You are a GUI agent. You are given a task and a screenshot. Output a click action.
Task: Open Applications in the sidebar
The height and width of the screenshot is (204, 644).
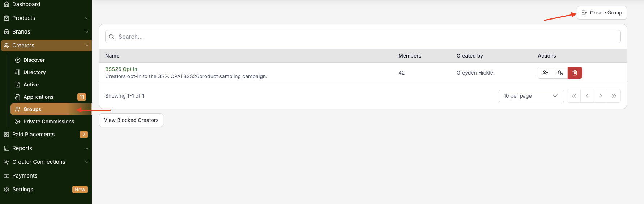coord(38,97)
